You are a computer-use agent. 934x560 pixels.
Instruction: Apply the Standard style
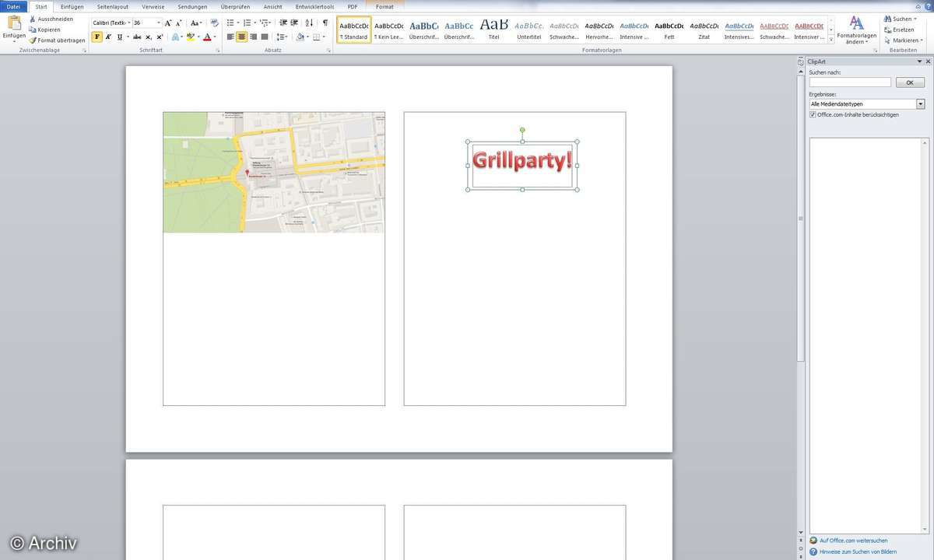(x=354, y=30)
